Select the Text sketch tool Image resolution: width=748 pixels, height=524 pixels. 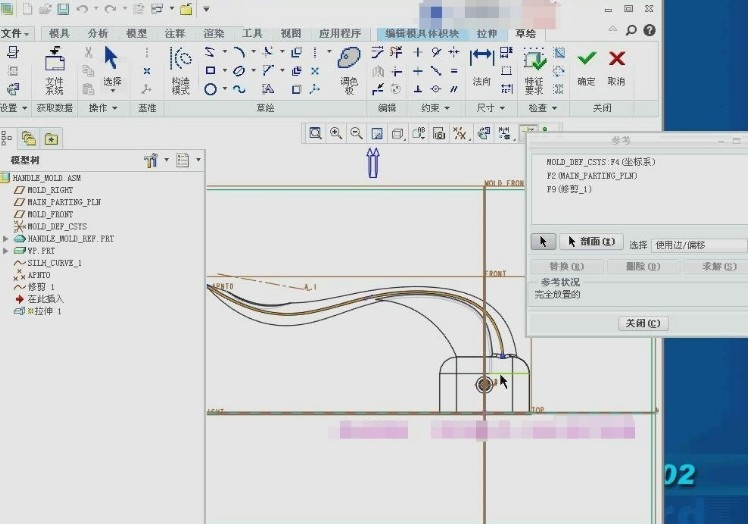pos(268,89)
